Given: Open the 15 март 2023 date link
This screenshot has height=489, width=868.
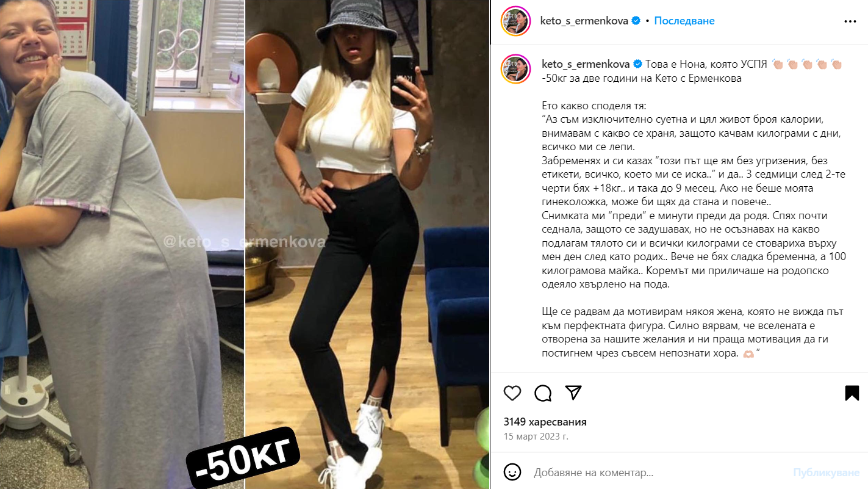Looking at the screenshot, I should pos(536,436).
